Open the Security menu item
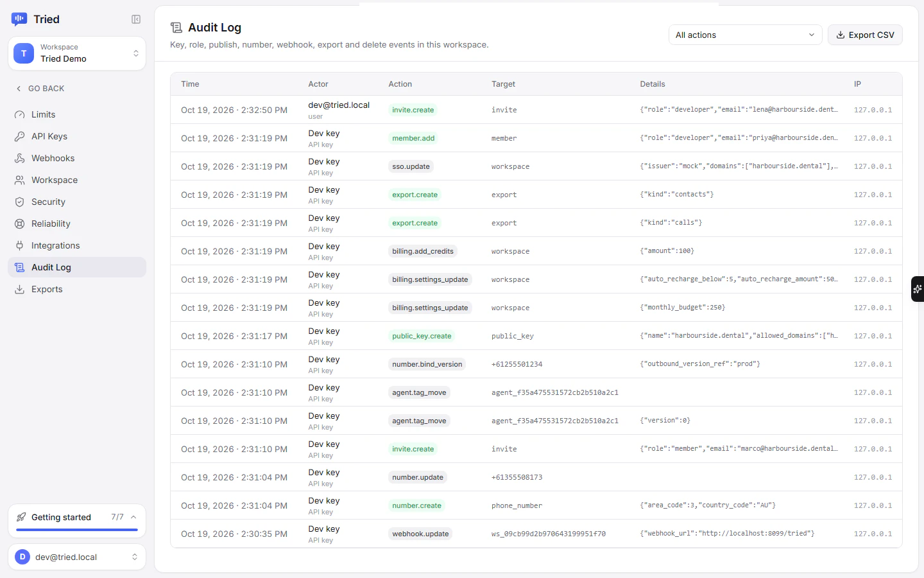 [x=77, y=202]
